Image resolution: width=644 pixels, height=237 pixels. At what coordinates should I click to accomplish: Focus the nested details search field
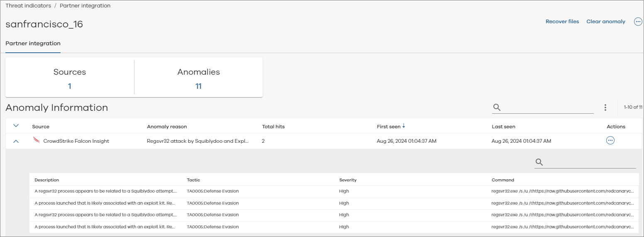(x=590, y=162)
